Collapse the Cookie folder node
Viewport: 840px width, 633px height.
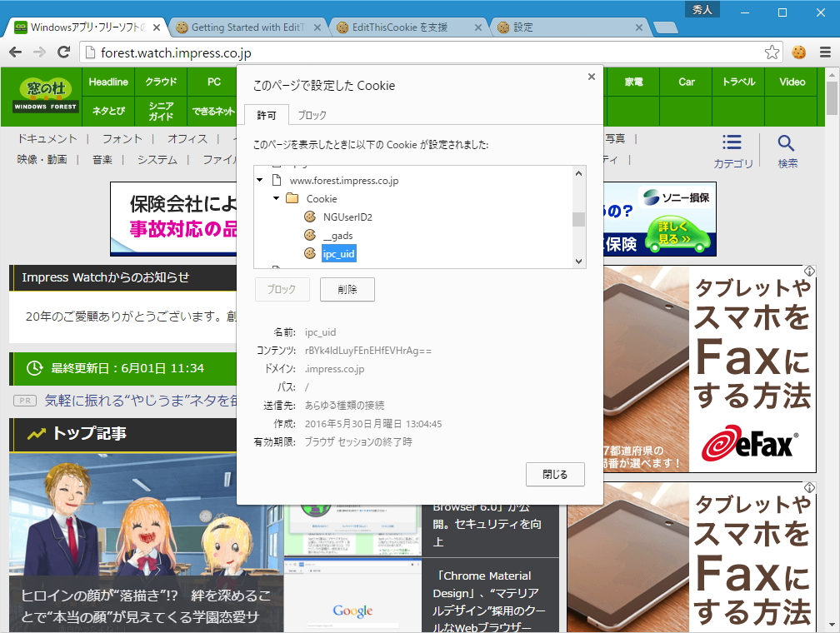276,198
